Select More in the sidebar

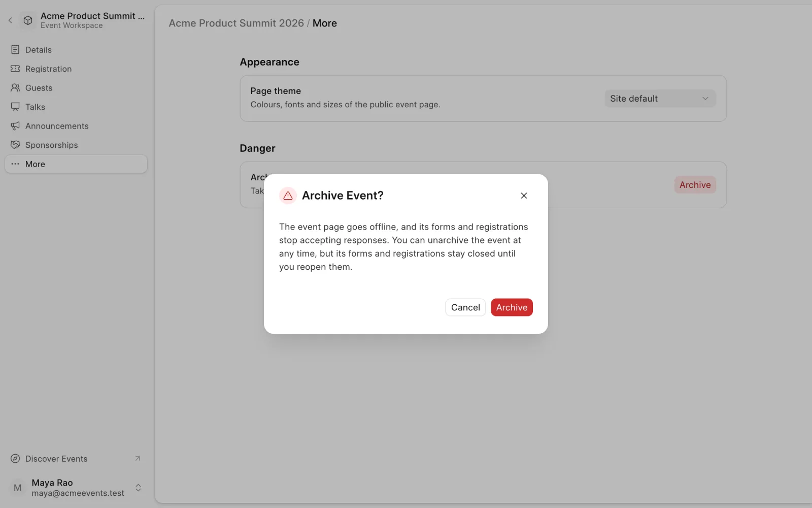pyautogui.click(x=76, y=164)
